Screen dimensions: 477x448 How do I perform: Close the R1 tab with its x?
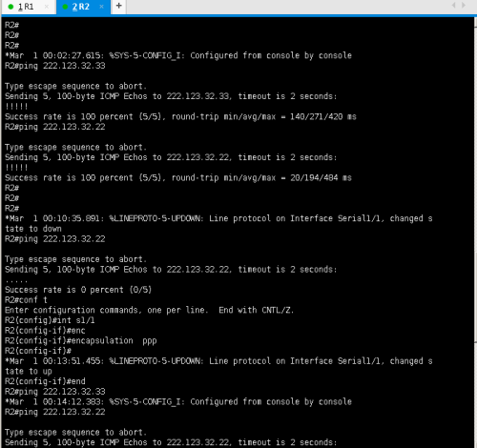point(47,7)
